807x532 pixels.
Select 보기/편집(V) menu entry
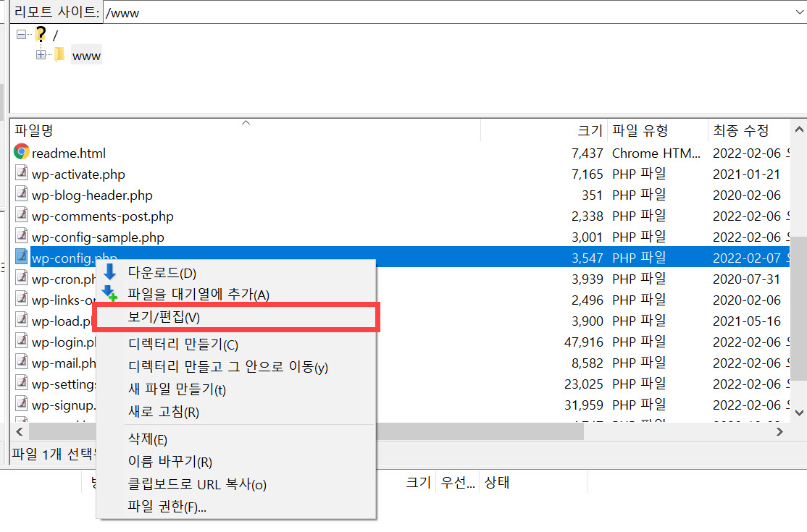pyautogui.click(x=236, y=317)
